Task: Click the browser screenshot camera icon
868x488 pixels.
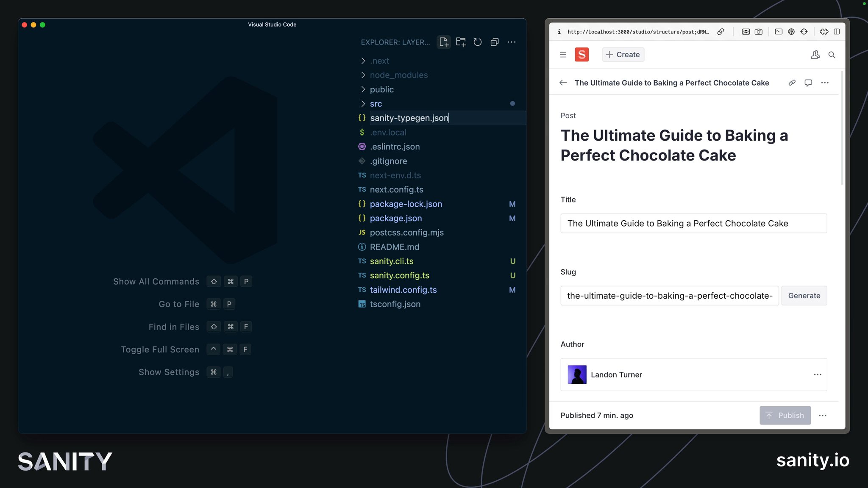Action: (x=759, y=32)
